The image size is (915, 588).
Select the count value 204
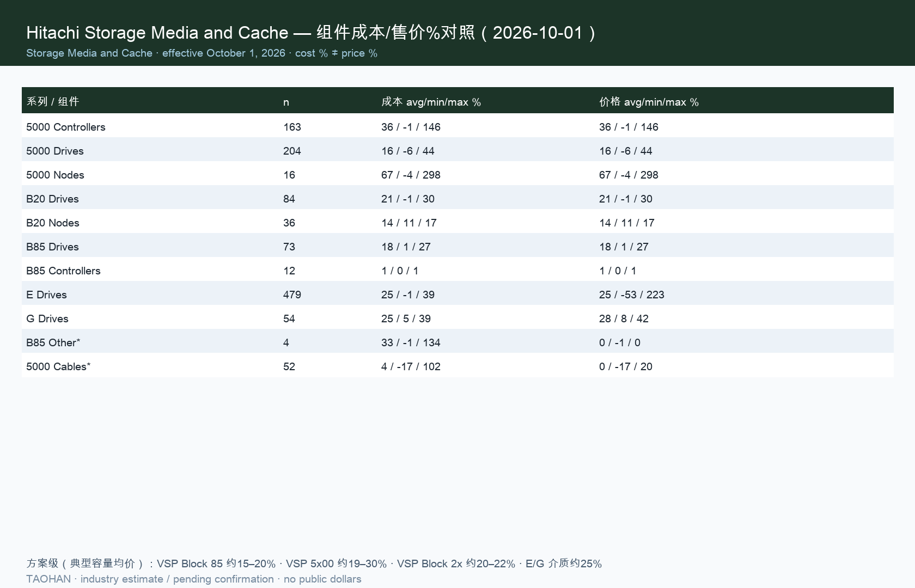click(x=292, y=151)
